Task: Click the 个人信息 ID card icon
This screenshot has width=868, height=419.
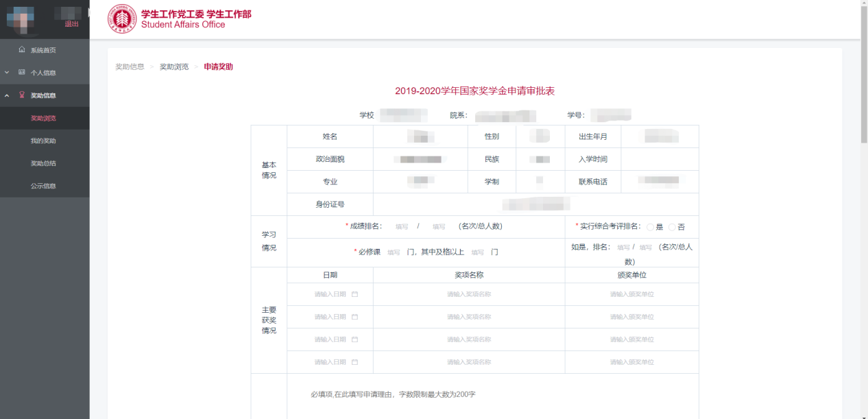Action: coord(22,73)
